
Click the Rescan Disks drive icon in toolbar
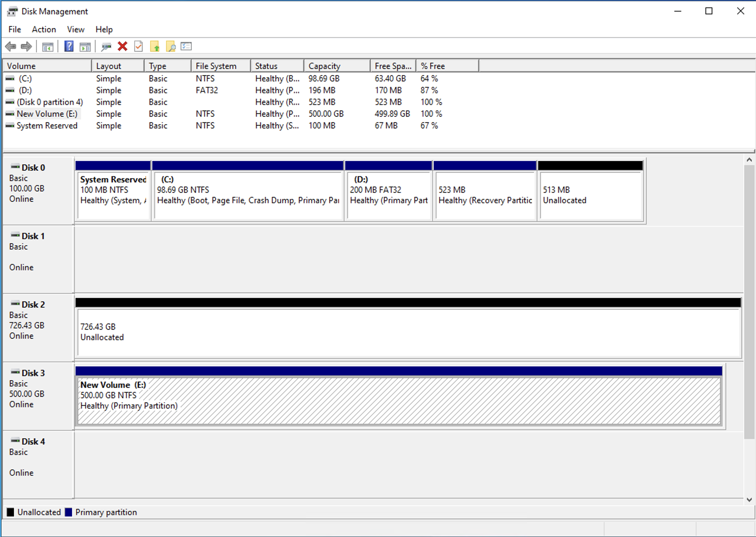[x=106, y=46]
